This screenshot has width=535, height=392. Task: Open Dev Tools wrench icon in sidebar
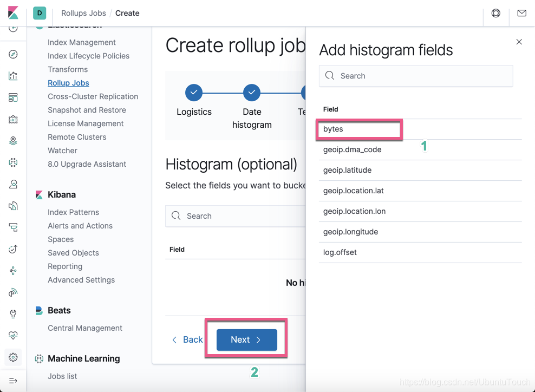click(x=13, y=314)
